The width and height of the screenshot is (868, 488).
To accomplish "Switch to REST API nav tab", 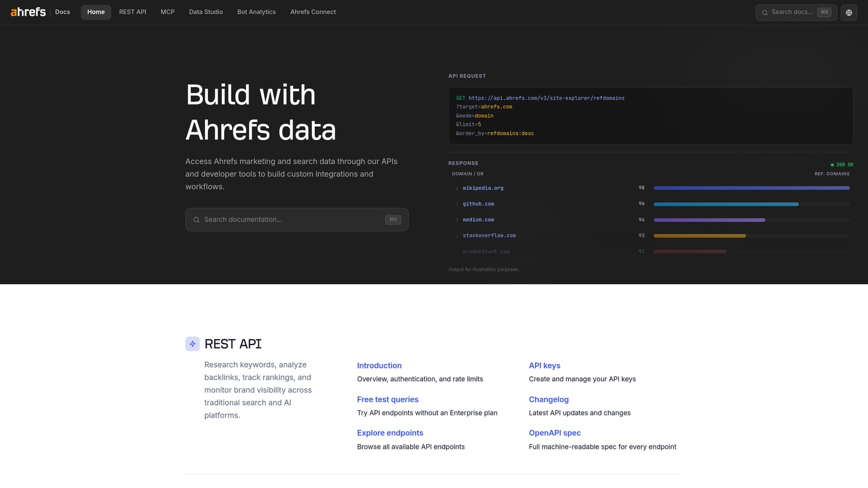I will point(133,12).
